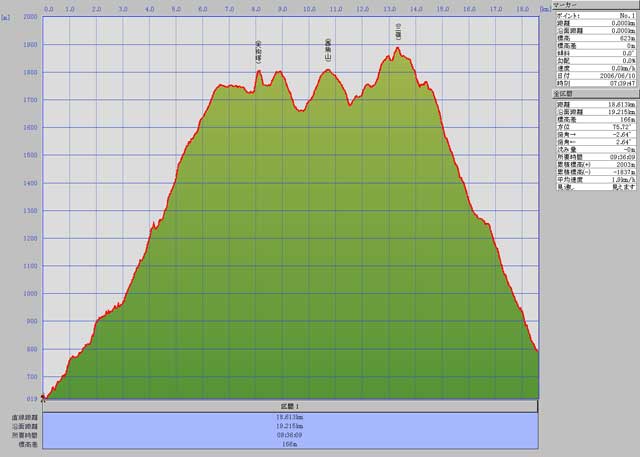Click the first labeled peak near 8 km
This screenshot has width=640, height=457.
(x=259, y=50)
